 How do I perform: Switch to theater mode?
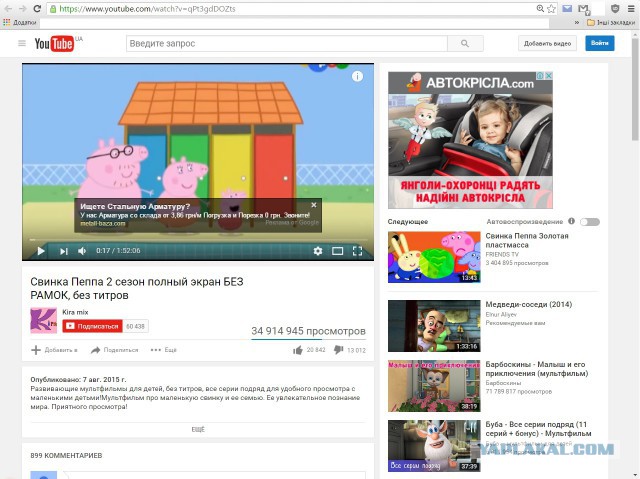(337, 251)
